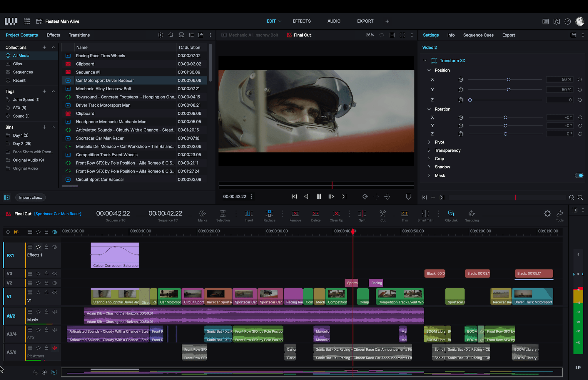Select the Colour Correction: Saturation effect clip
The image size is (588, 380).
pyautogui.click(x=115, y=255)
